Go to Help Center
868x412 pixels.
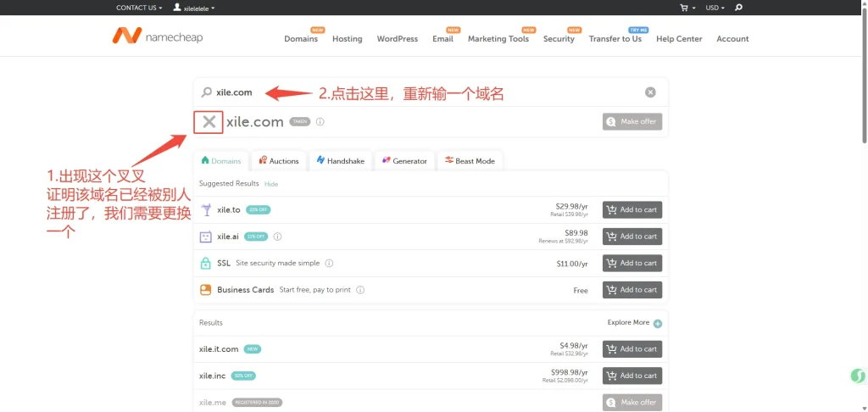(679, 39)
